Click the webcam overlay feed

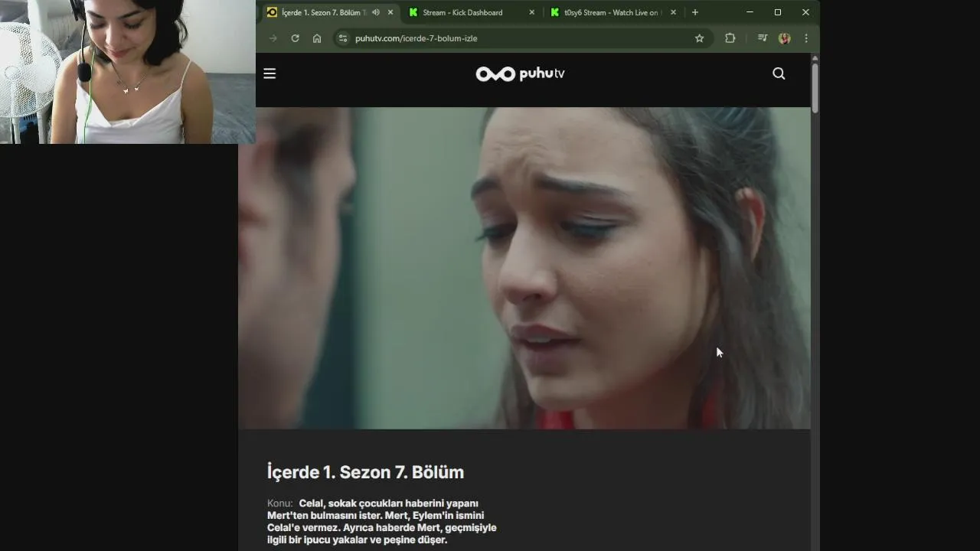128,72
